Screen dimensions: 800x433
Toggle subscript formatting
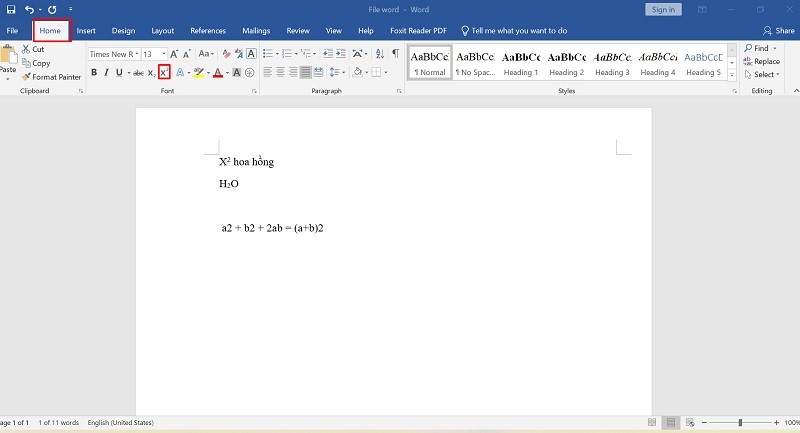[152, 73]
